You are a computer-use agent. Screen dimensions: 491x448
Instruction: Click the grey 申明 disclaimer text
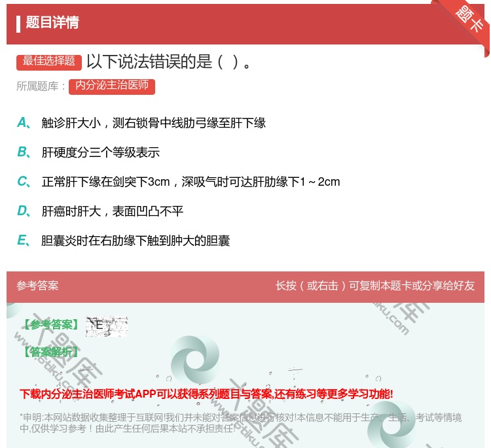(x=240, y=423)
